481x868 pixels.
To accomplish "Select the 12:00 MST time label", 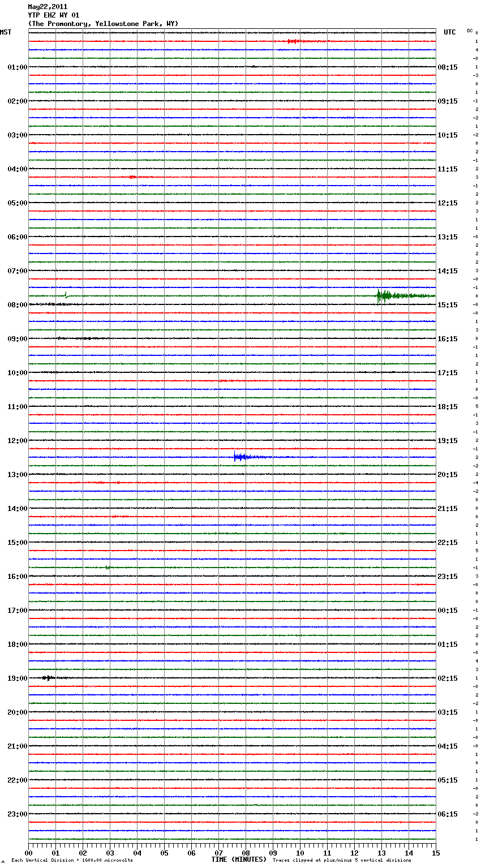I will (17, 441).
